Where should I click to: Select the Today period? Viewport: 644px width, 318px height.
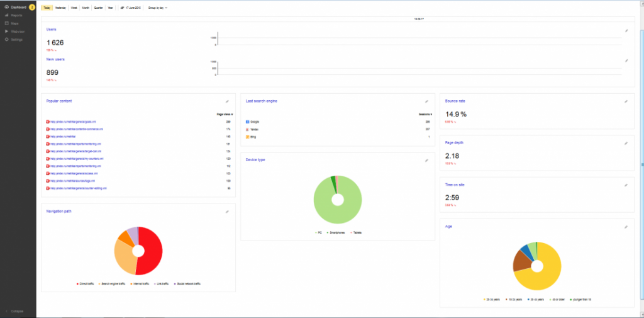47,8
